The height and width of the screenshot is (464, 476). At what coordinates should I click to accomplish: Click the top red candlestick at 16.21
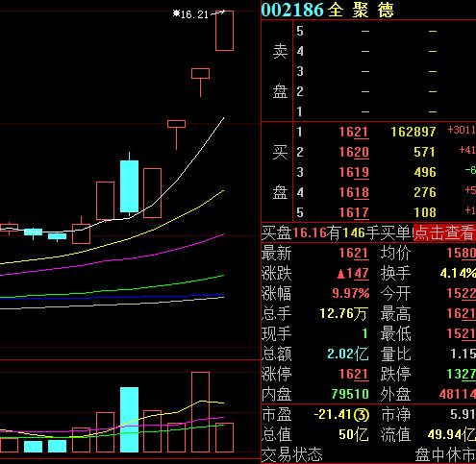pyautogui.click(x=224, y=31)
